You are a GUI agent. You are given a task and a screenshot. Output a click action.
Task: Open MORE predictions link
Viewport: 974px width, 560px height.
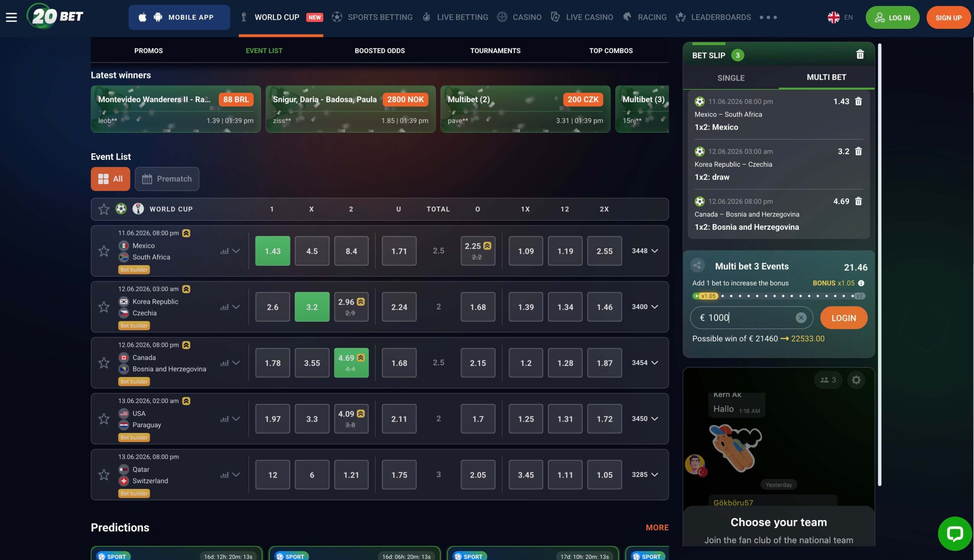pyautogui.click(x=657, y=528)
